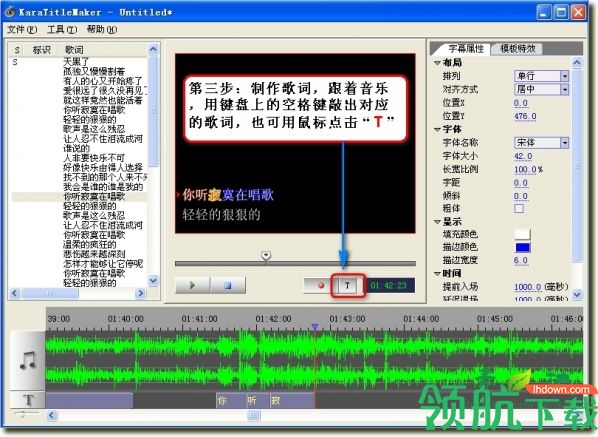Open the 对齐方式 dropdown showing 居中
The width and height of the screenshot is (598, 437).
[542, 89]
